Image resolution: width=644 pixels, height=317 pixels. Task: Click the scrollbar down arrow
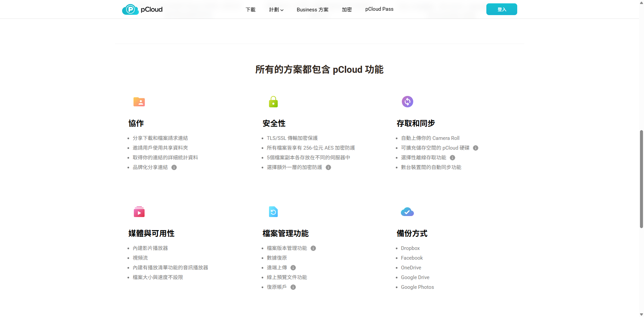click(641, 314)
